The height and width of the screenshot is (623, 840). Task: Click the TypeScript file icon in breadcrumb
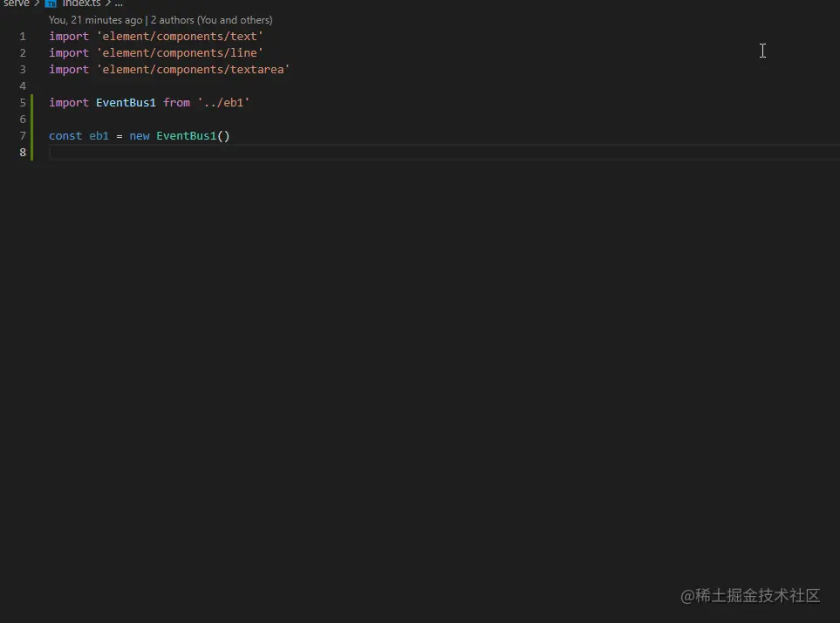(x=51, y=3)
